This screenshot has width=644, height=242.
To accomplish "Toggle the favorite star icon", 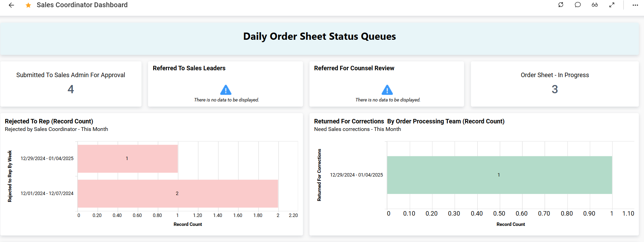I will (28, 5).
